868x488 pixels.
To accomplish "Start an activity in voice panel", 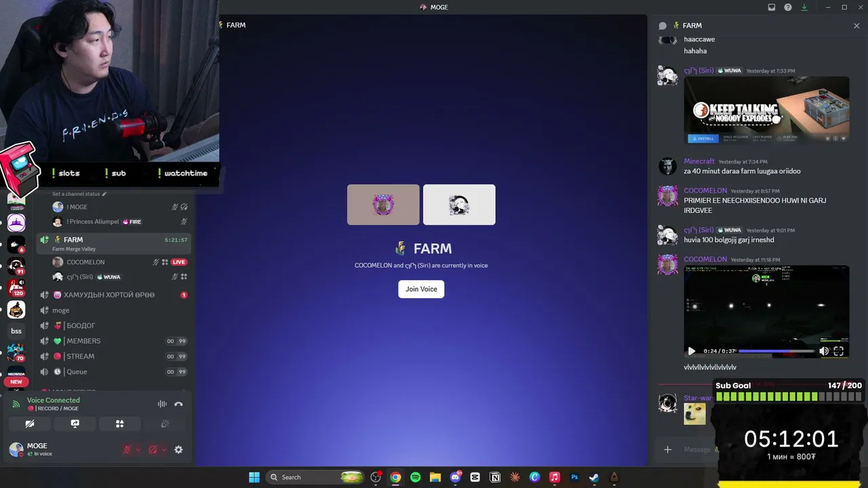I will tap(119, 424).
